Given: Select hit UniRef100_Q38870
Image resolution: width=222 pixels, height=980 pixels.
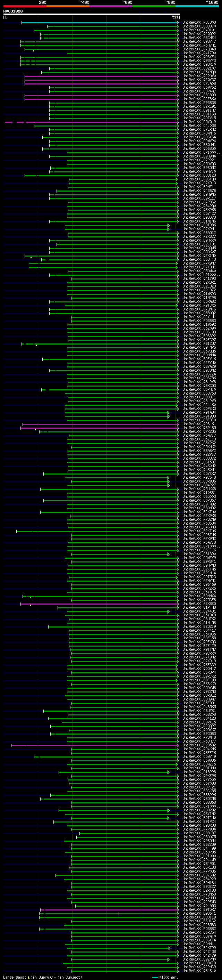Looking at the screenshot, I should pos(199,26).
